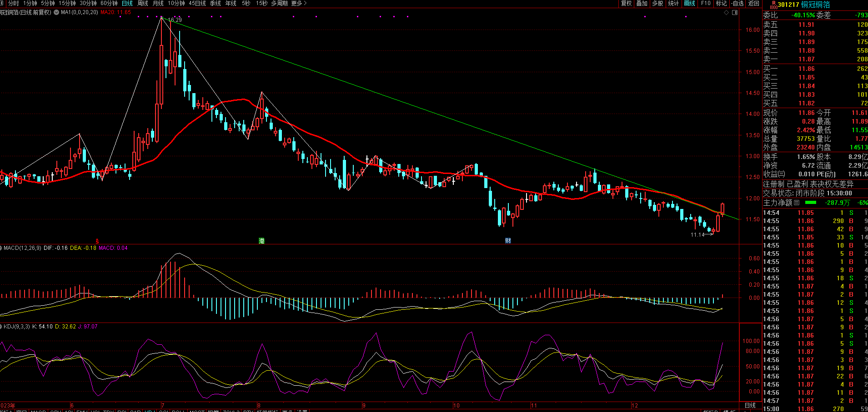Screen dimensions: 868x412
Task: Select the 10分钟 period tab
Action: (176, 3)
